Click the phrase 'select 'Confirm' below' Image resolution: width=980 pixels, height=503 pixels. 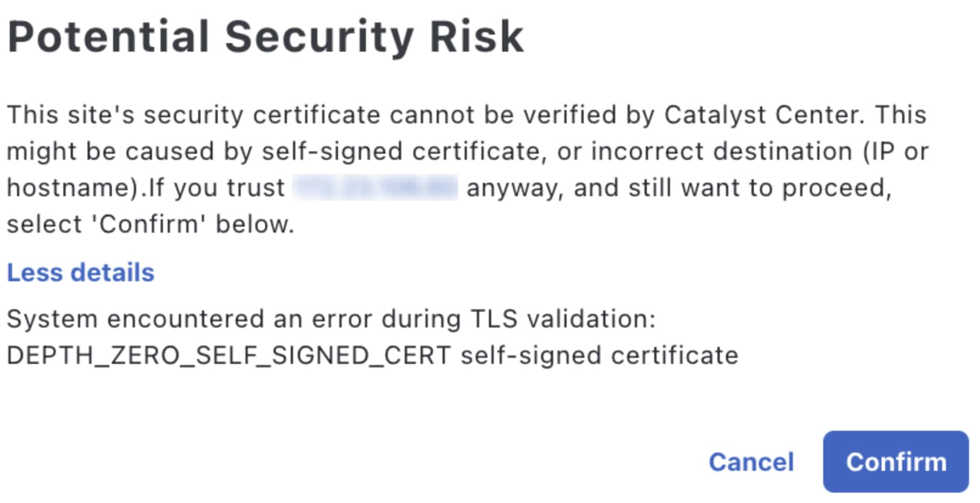[150, 224]
